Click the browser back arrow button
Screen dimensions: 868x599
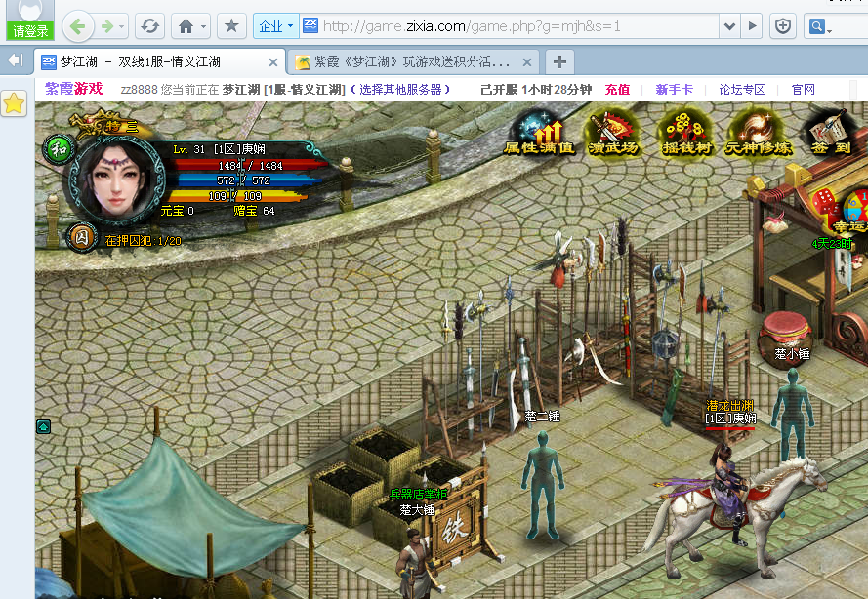coord(77,26)
